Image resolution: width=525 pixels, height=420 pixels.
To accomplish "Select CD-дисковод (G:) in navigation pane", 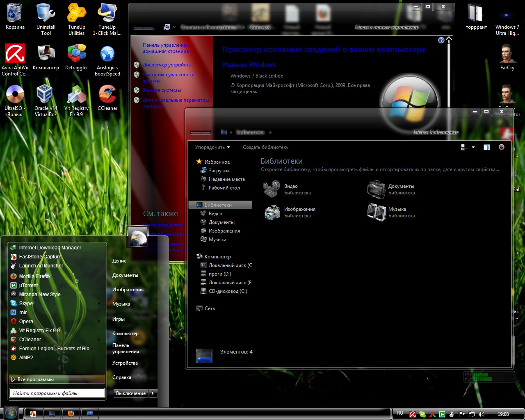I will tap(228, 291).
